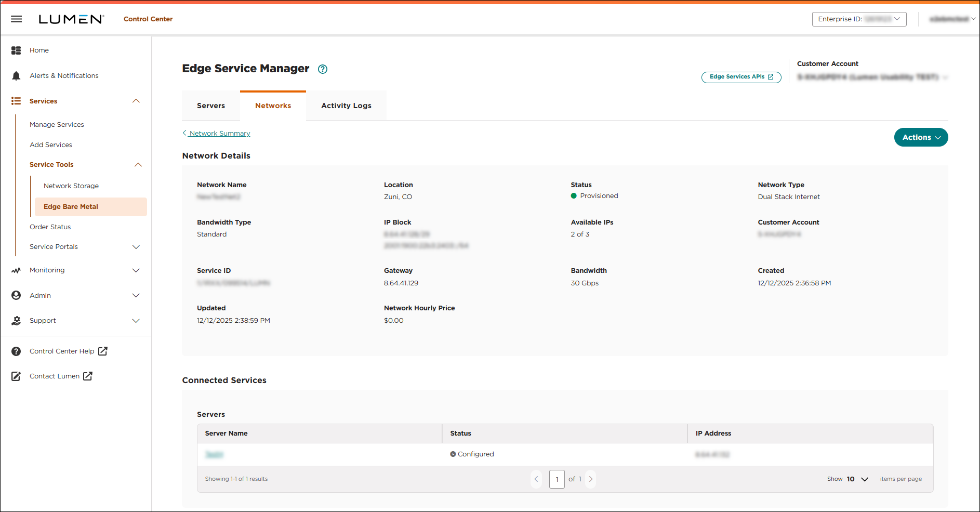Image resolution: width=980 pixels, height=512 pixels.
Task: Open the Support section icon
Action: 16,321
